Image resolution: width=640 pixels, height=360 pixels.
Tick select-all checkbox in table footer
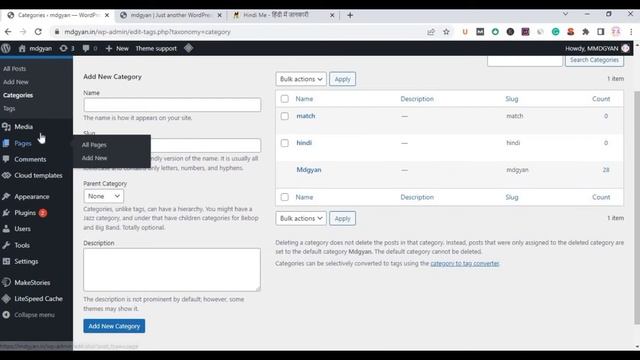[284, 197]
